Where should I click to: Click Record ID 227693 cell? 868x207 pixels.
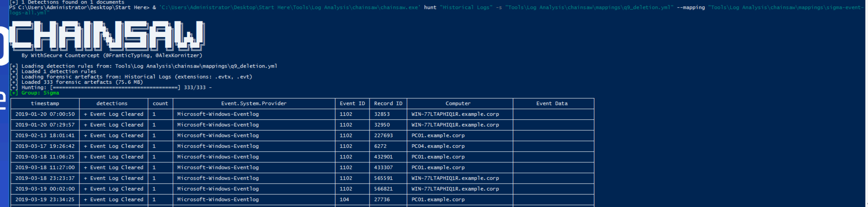[383, 135]
